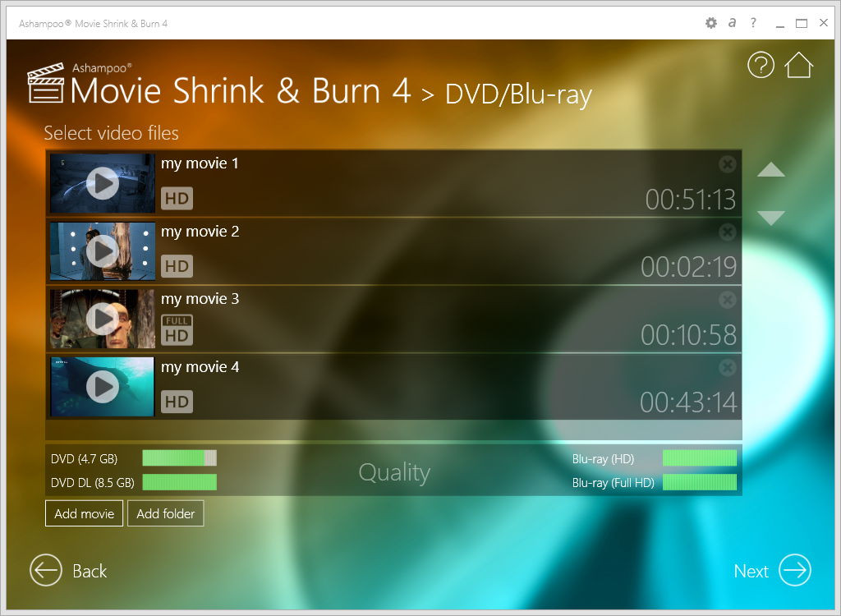Screen dimensions: 841x616
Task: Remove my movie 2 from the list
Action: coord(728,232)
